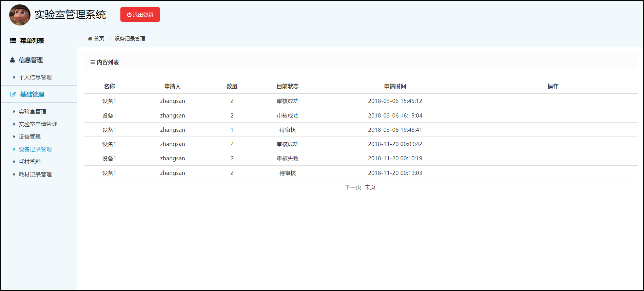The image size is (644, 291).
Task: Click the home icon in breadcrumb
Action: [90, 39]
